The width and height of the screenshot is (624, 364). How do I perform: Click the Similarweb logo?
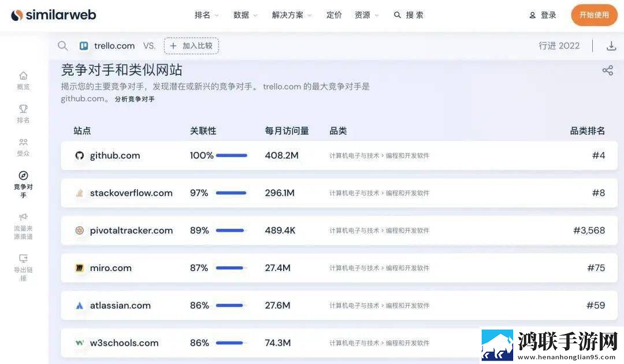tap(54, 15)
